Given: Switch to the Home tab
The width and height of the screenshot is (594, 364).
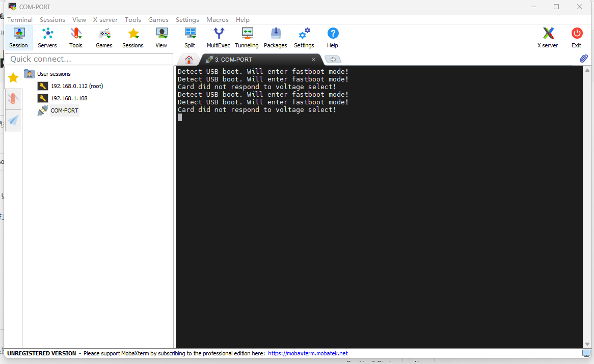Looking at the screenshot, I should point(188,59).
